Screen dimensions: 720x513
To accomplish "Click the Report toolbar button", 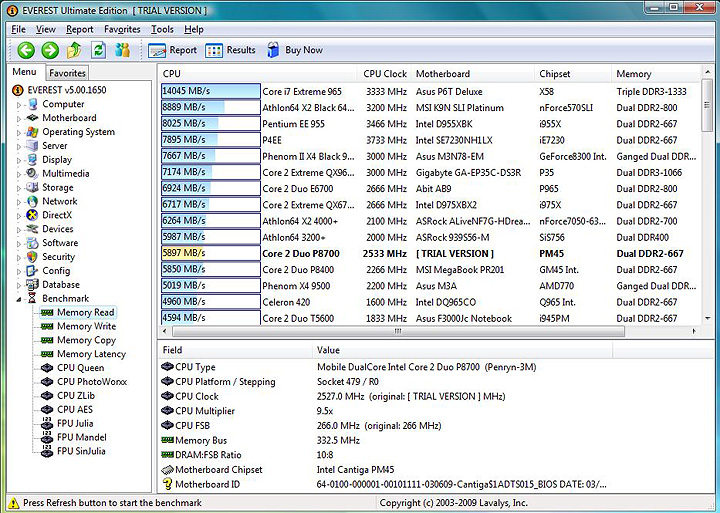I will tap(174, 50).
